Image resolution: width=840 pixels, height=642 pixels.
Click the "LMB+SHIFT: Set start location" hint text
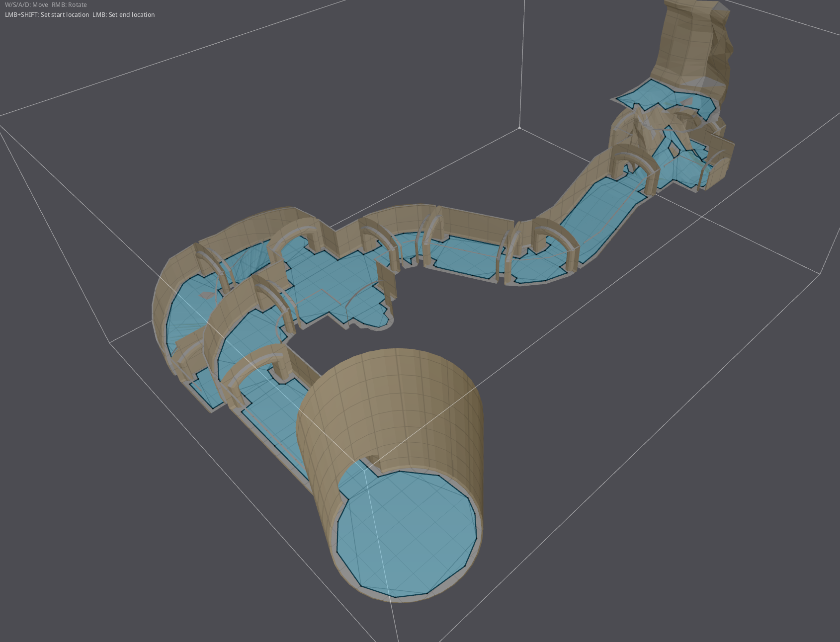(x=47, y=15)
